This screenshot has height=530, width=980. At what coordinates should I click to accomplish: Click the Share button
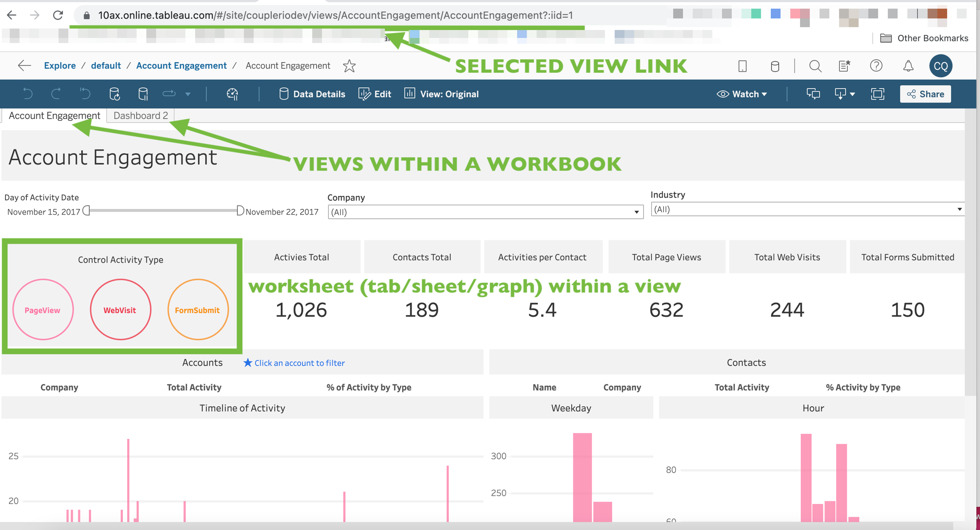[x=925, y=94]
